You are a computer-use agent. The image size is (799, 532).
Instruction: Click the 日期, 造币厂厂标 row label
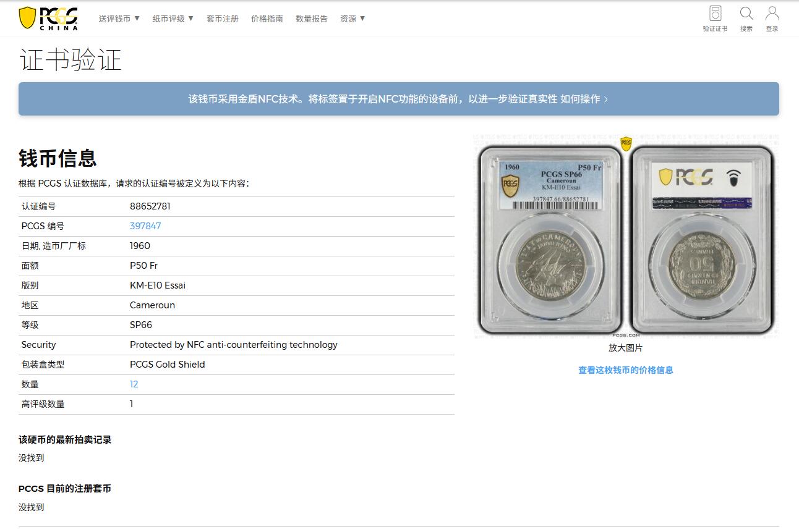[x=54, y=246]
